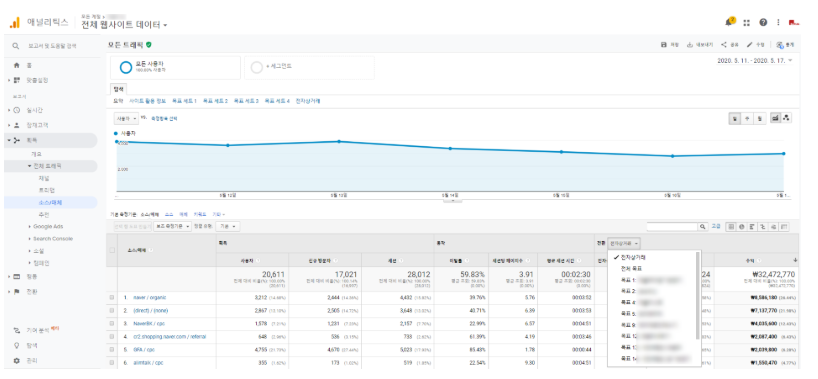This screenshot has height=379, width=818.
Task: Open the date range picker dropdown
Action: (755, 61)
